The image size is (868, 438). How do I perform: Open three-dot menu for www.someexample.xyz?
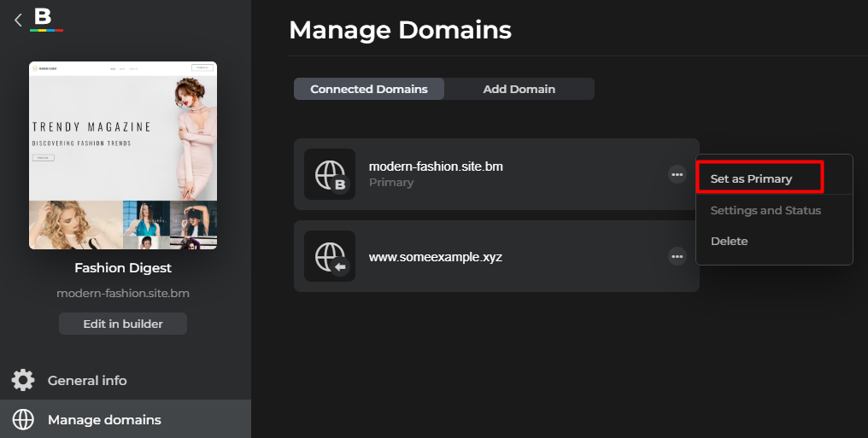pos(677,257)
